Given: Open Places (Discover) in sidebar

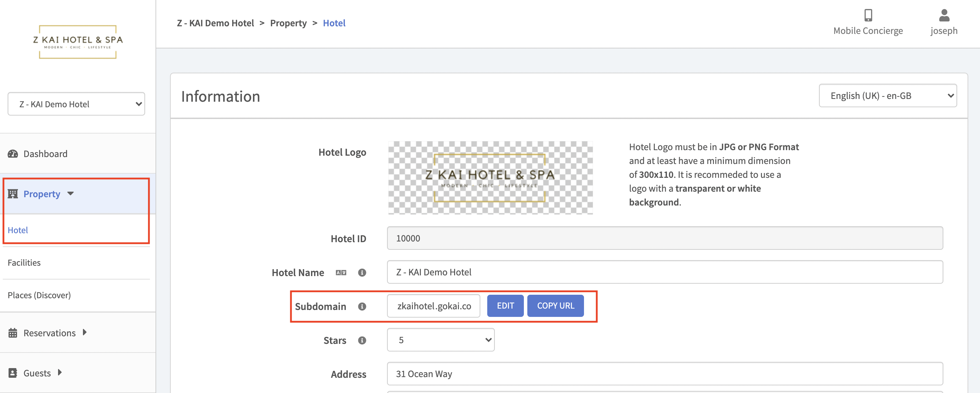Looking at the screenshot, I should pos(39,295).
